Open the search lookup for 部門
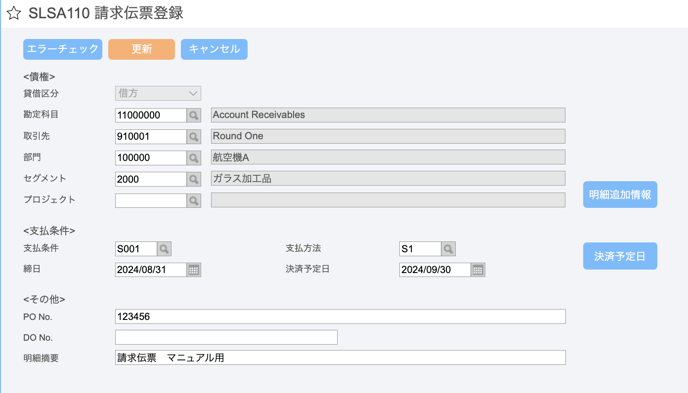The width and height of the screenshot is (688, 393). 194,158
